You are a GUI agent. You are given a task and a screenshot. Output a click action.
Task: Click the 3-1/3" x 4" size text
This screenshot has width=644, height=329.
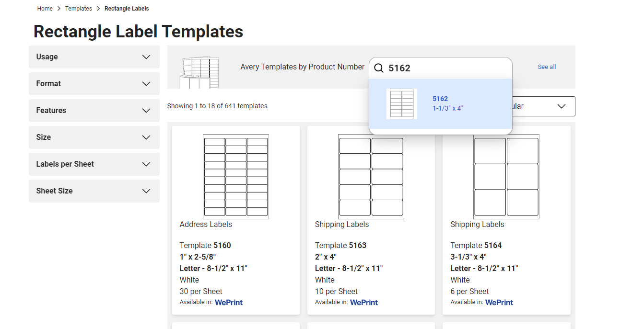[468, 257]
